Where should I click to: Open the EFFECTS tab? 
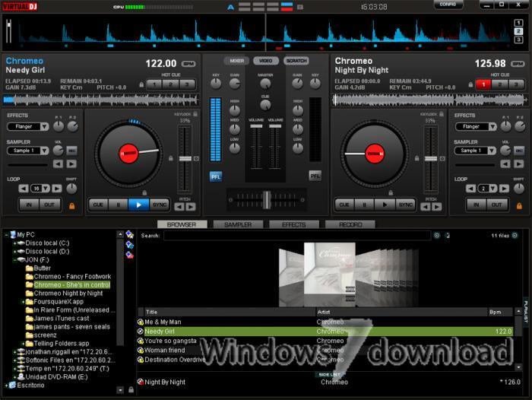(294, 224)
